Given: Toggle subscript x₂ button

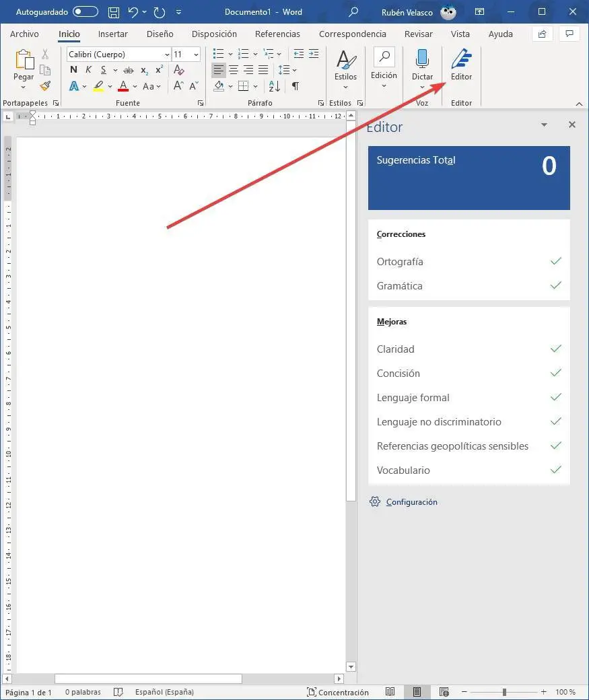Looking at the screenshot, I should tap(144, 71).
